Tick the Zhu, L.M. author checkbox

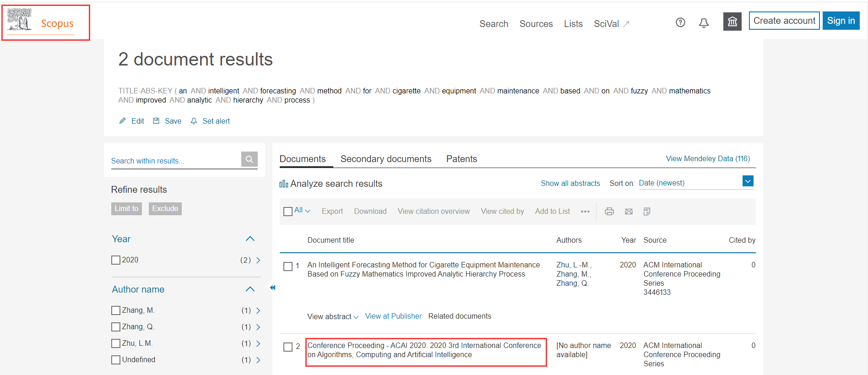point(116,343)
